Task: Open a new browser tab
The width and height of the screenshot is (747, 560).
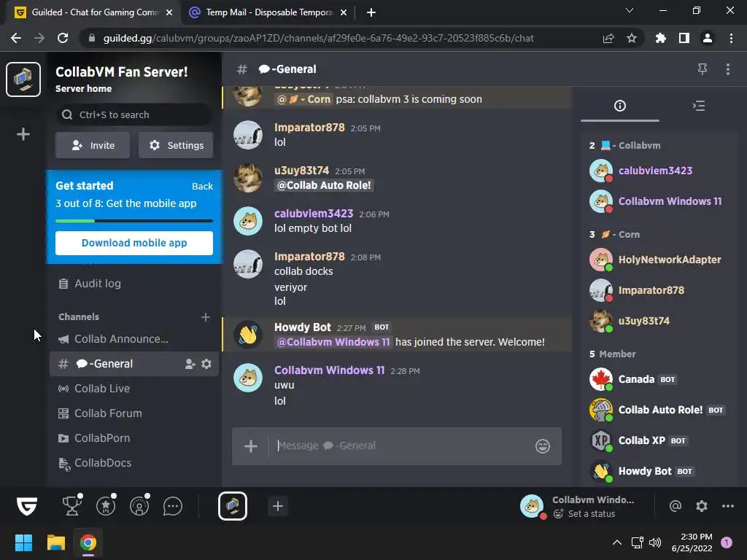Action: coord(371,12)
